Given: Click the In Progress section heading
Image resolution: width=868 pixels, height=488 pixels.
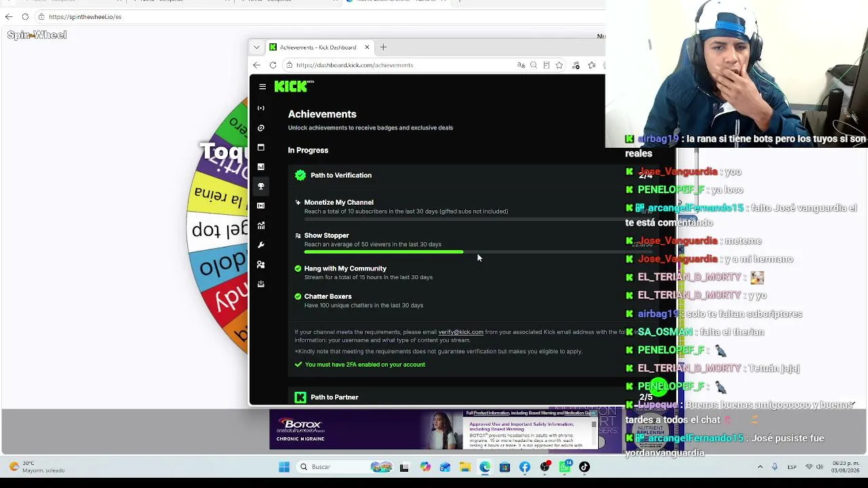Looking at the screenshot, I should pyautogui.click(x=308, y=150).
